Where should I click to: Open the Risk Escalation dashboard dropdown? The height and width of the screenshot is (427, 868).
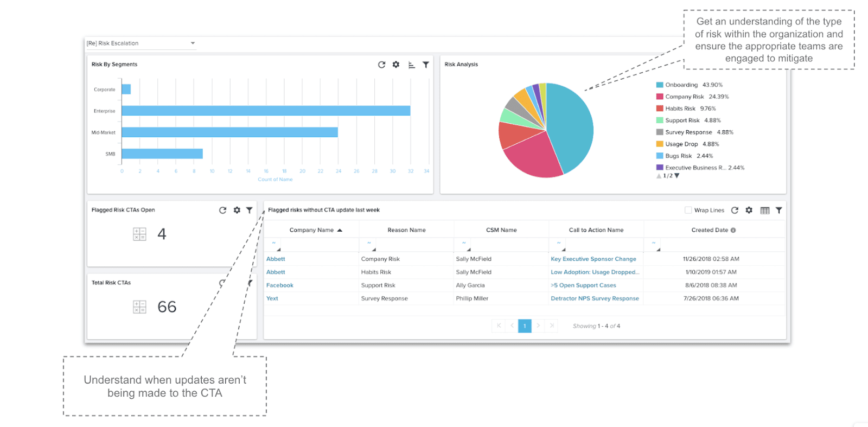coord(193,43)
